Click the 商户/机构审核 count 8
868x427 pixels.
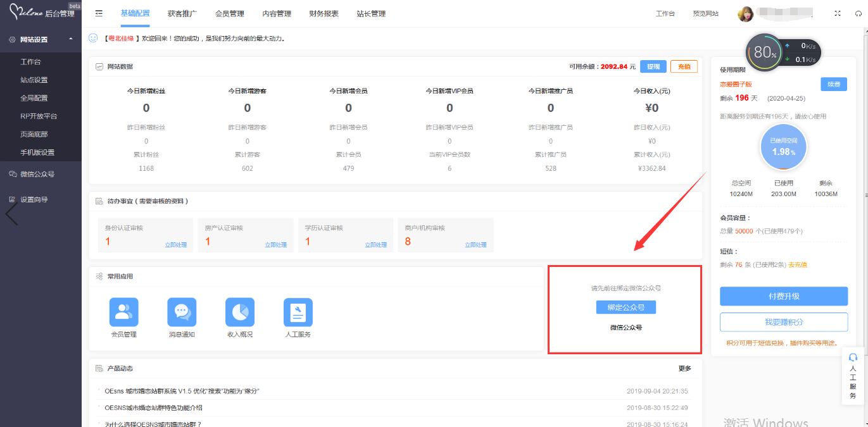tap(408, 242)
